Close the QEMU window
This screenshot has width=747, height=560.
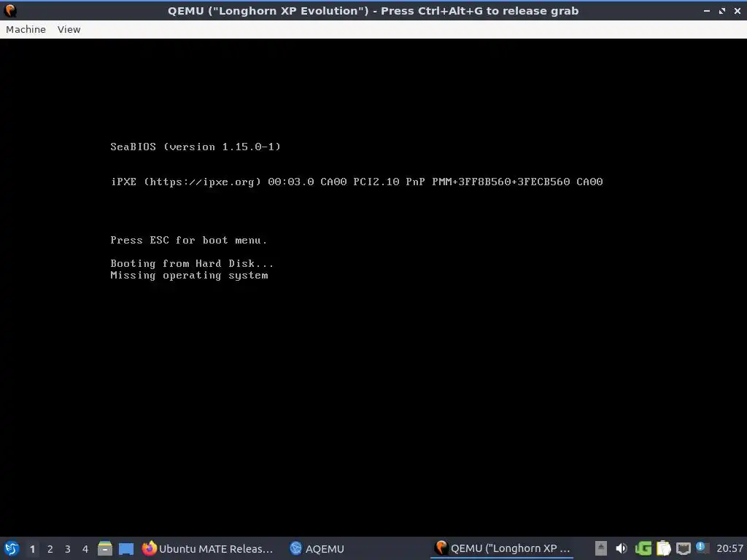(737, 10)
